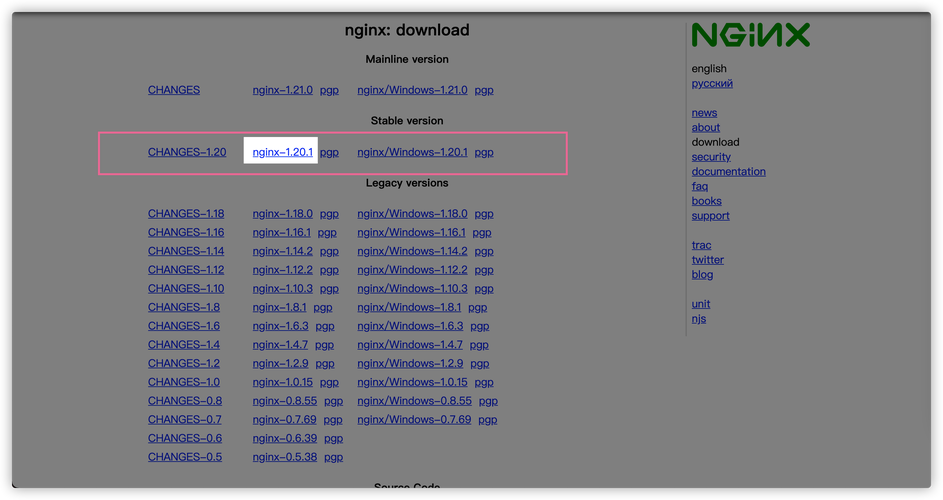The image size is (943, 500).
Task: Open CHANGES-1.6 link
Action: coord(183,326)
